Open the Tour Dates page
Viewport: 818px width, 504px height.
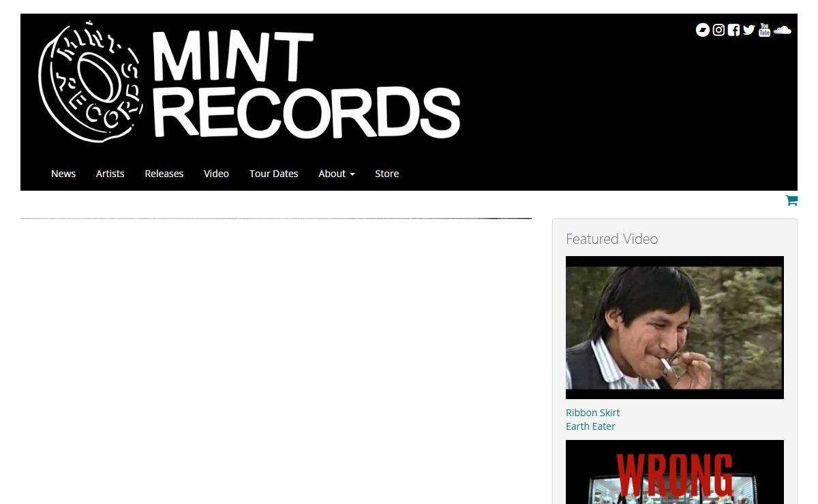click(x=274, y=174)
